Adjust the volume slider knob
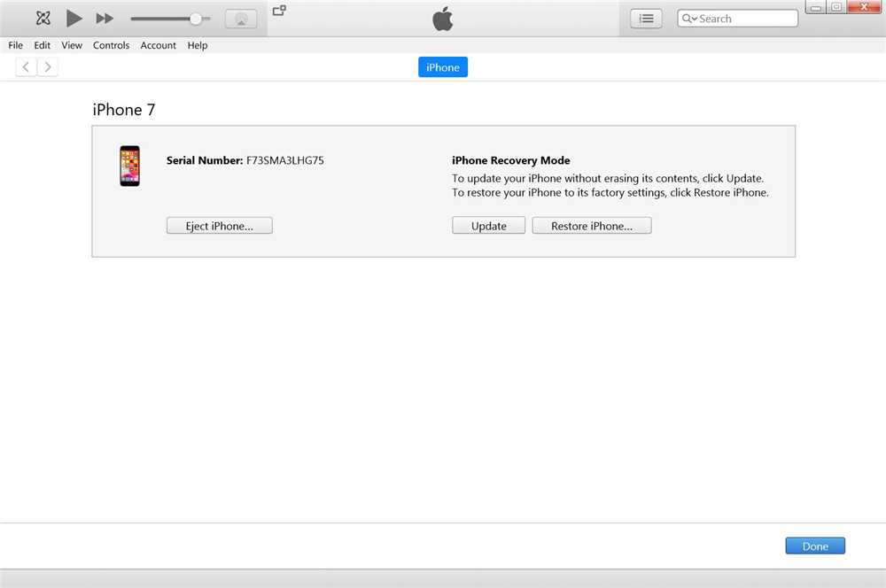886x588 pixels. [x=196, y=19]
